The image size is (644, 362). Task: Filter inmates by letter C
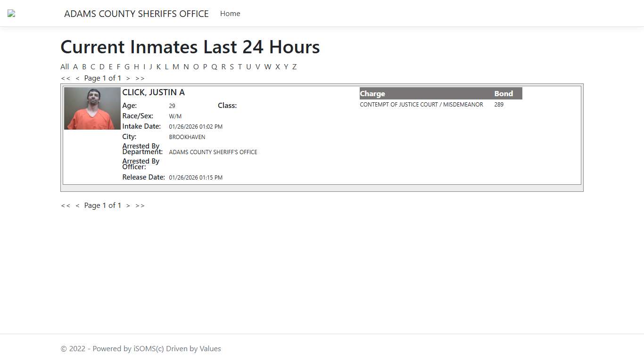coord(93,66)
